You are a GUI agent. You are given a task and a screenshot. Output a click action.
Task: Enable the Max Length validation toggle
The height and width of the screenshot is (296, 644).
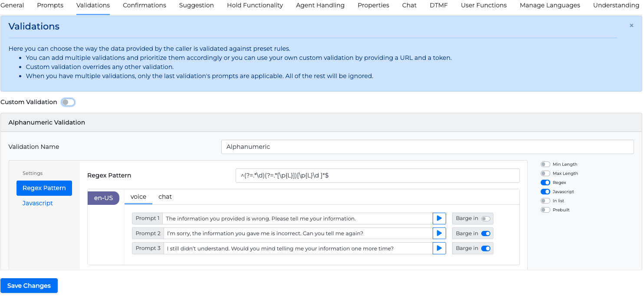click(545, 174)
